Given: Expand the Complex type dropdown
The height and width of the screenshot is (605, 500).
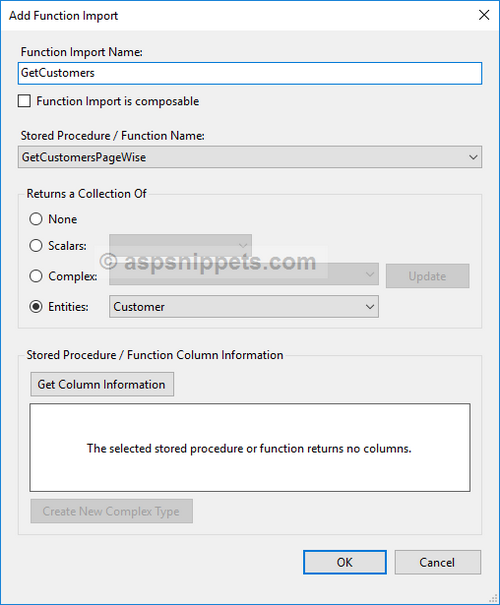Looking at the screenshot, I should point(244,275).
